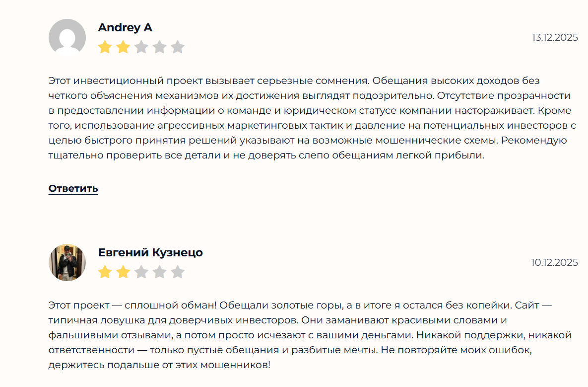
Task: Click the Andrey A reviewer name
Action: tap(125, 28)
